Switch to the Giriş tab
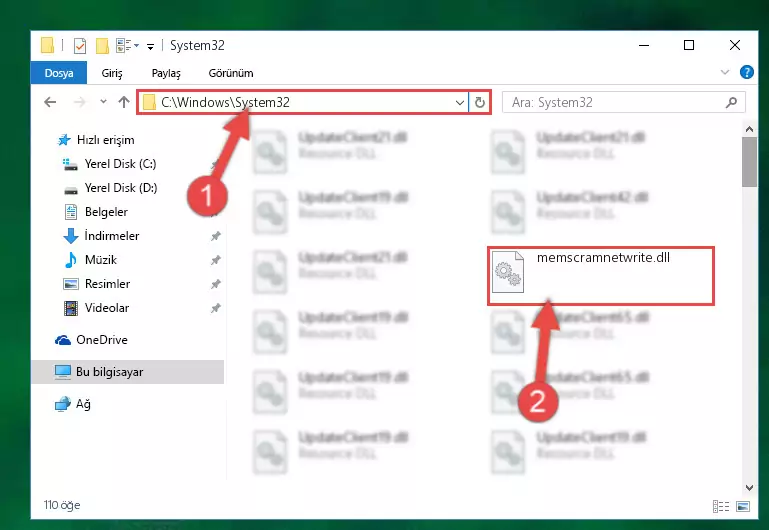 112,73
